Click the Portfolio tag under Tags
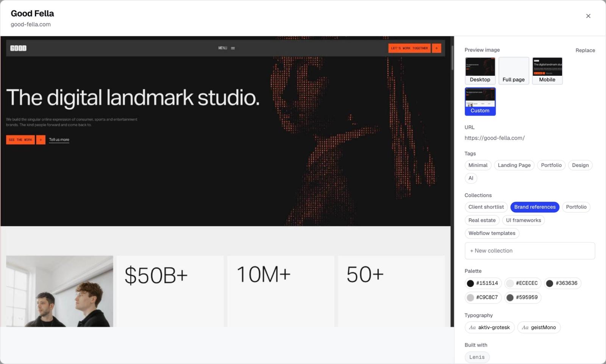The height and width of the screenshot is (364, 606). 551,165
